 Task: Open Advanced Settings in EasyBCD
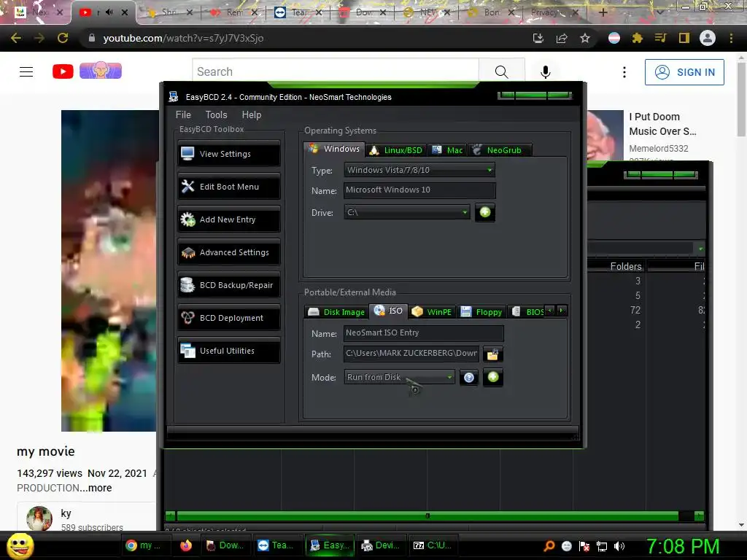click(x=228, y=252)
